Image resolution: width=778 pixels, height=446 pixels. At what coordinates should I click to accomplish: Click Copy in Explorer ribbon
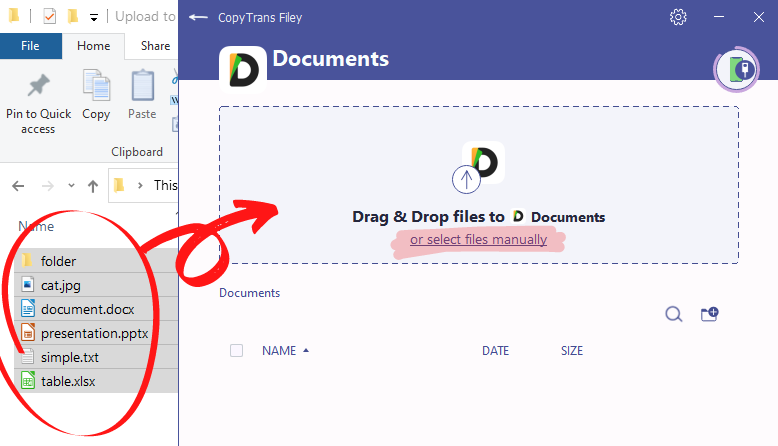pos(96,95)
